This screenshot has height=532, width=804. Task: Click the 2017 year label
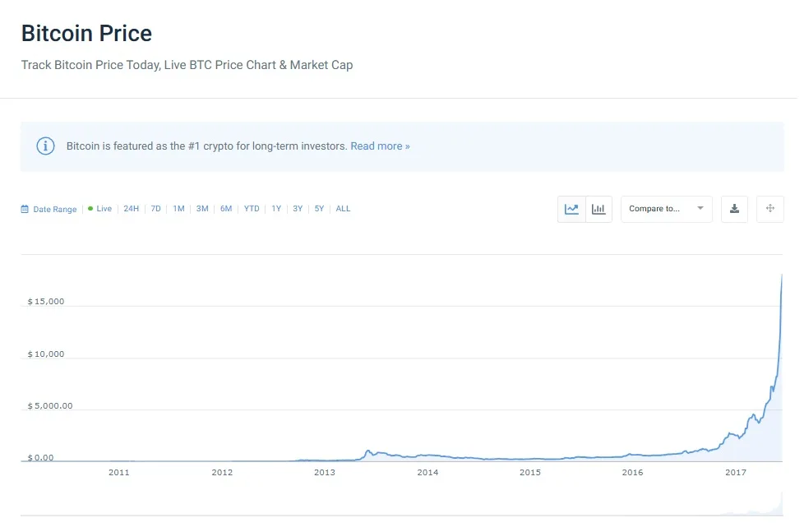(736, 473)
